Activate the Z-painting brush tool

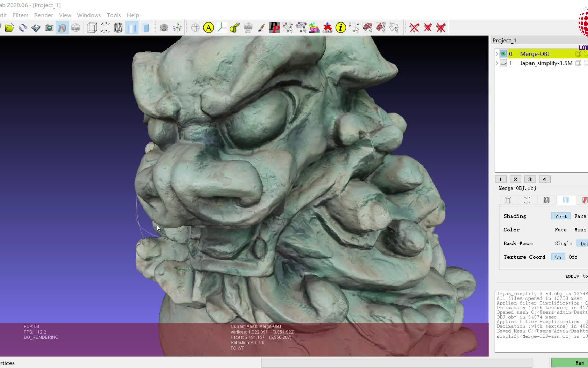tap(261, 27)
